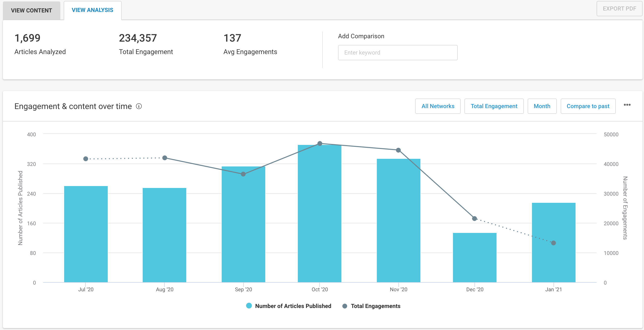Screen dimensions: 644x330
Task: Open the Total Engagement metric dropdown
Action: [494, 106]
